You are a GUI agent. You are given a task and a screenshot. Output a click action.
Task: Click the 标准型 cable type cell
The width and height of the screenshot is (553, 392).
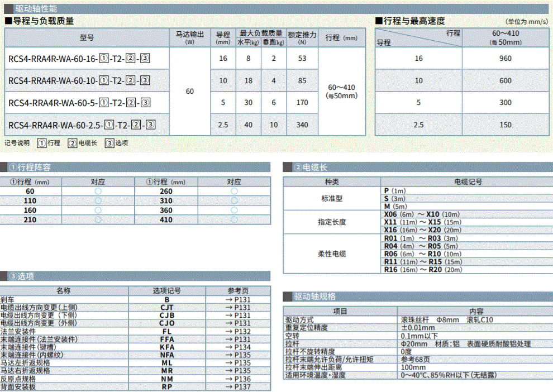tap(332, 198)
